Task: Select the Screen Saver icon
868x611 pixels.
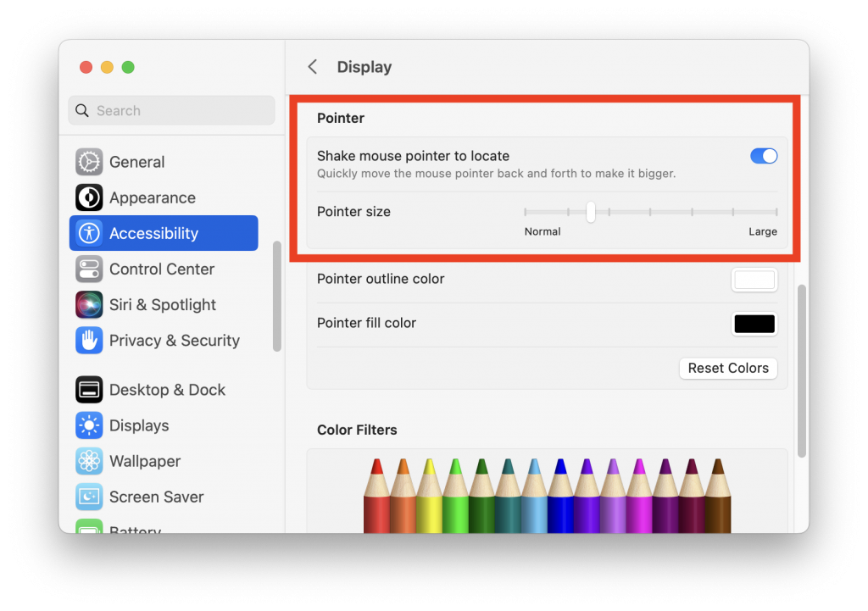Action: (x=88, y=497)
